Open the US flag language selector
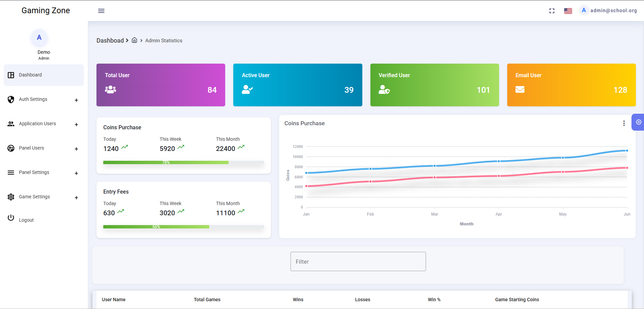Screen dimensions: 644x309 pos(568,11)
